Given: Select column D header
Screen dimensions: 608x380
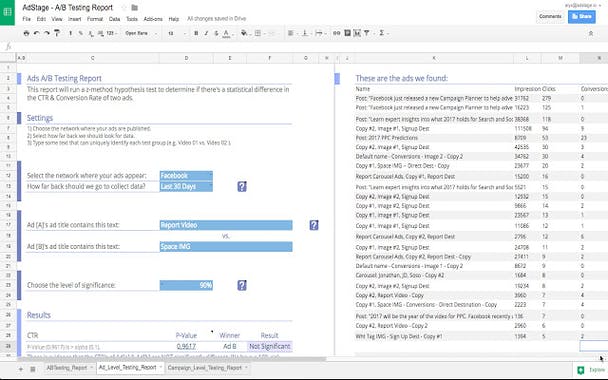Looking at the screenshot, I should pyautogui.click(x=186, y=58).
